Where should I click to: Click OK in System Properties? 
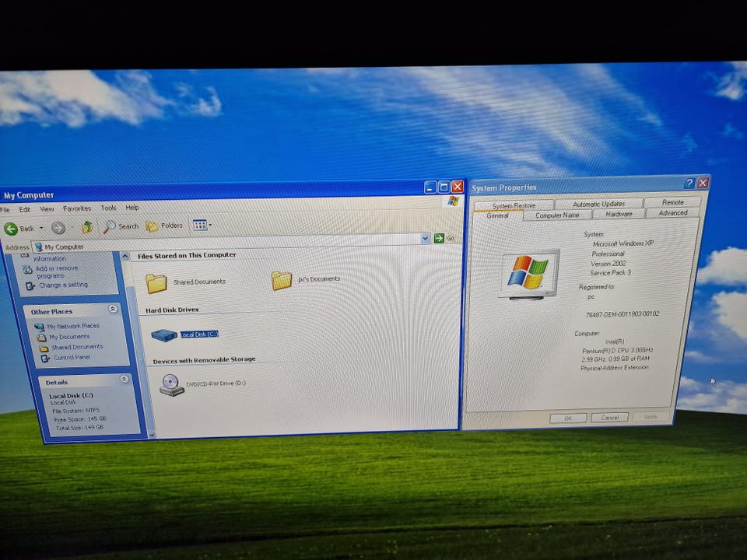pyautogui.click(x=568, y=418)
